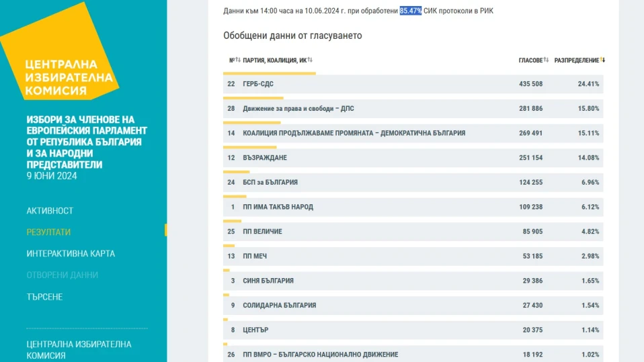This screenshot has width=644, height=362.
Task: Sort by ГЛАСОВЕ column arrows
Action: [x=547, y=60]
